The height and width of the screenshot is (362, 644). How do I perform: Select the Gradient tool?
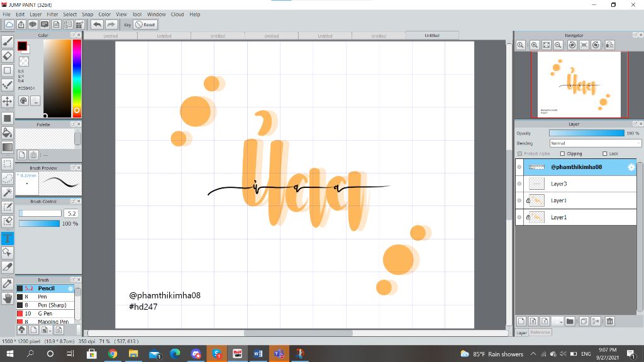click(x=8, y=147)
